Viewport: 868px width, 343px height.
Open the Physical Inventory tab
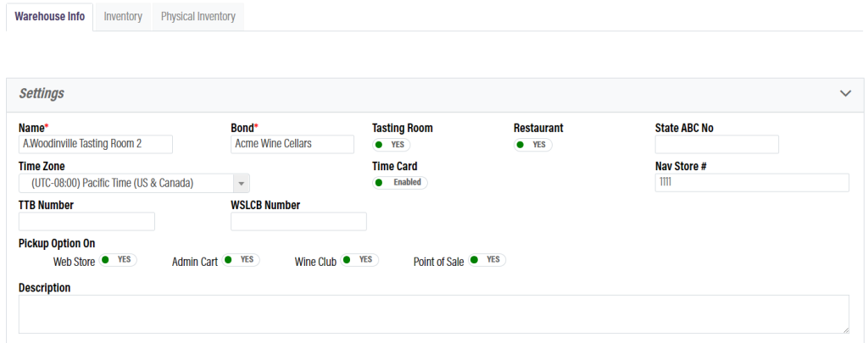click(198, 16)
